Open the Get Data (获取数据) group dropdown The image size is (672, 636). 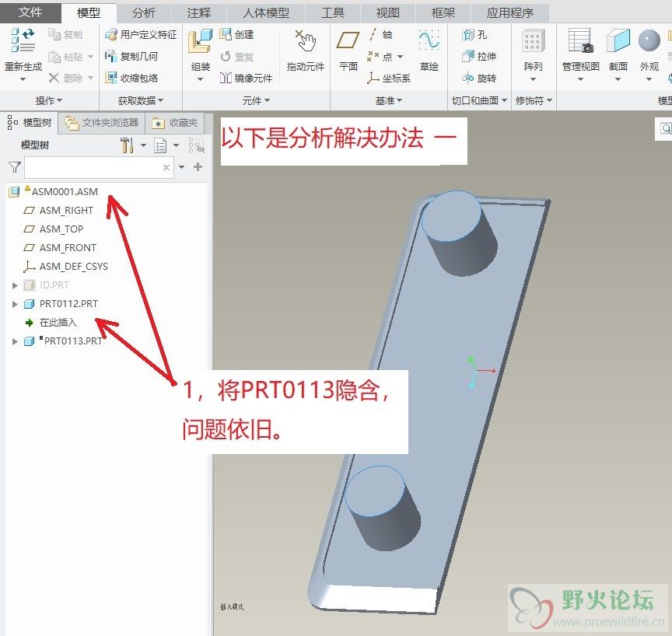[x=141, y=100]
